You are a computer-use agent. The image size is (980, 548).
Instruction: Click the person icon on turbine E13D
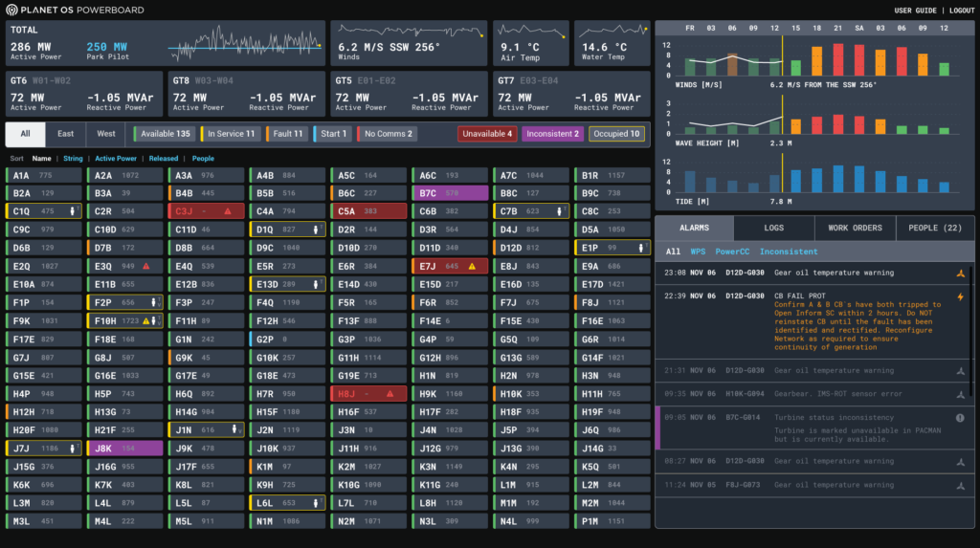[316, 284]
